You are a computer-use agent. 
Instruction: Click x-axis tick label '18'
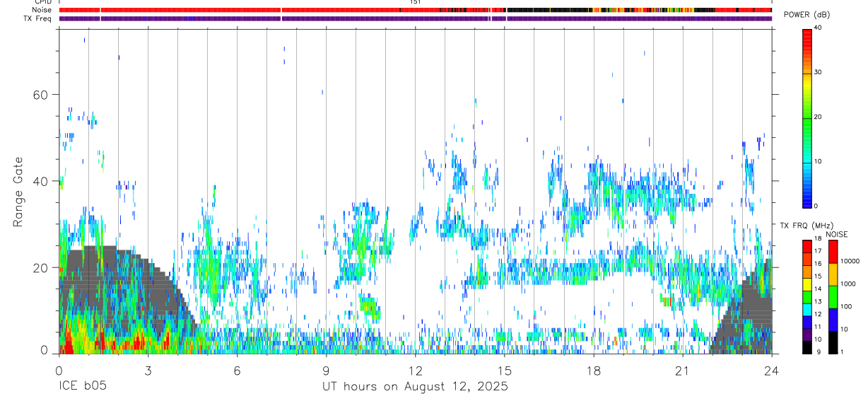pos(594,370)
